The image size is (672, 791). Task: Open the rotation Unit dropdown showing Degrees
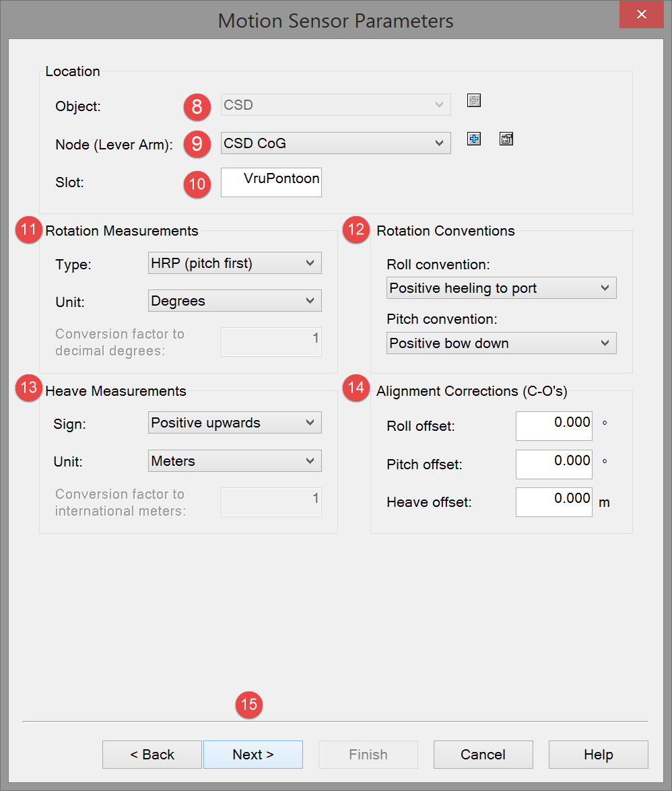pyautogui.click(x=234, y=301)
